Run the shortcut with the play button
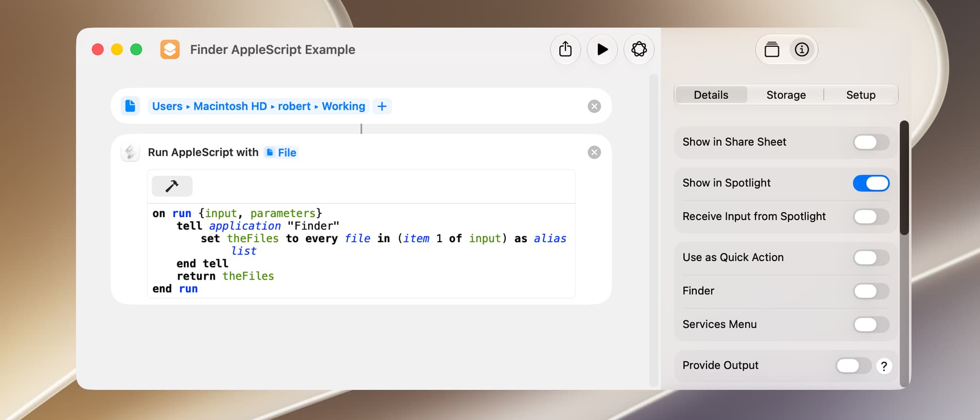The image size is (980, 420). [x=602, y=50]
